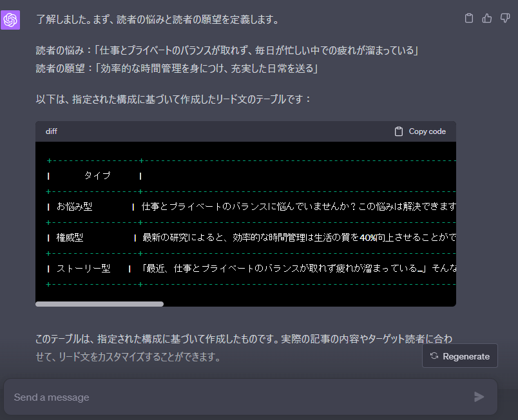Image resolution: width=518 pixels, height=420 pixels.
Task: Click the ChatGPT logo avatar
Action: point(10,20)
